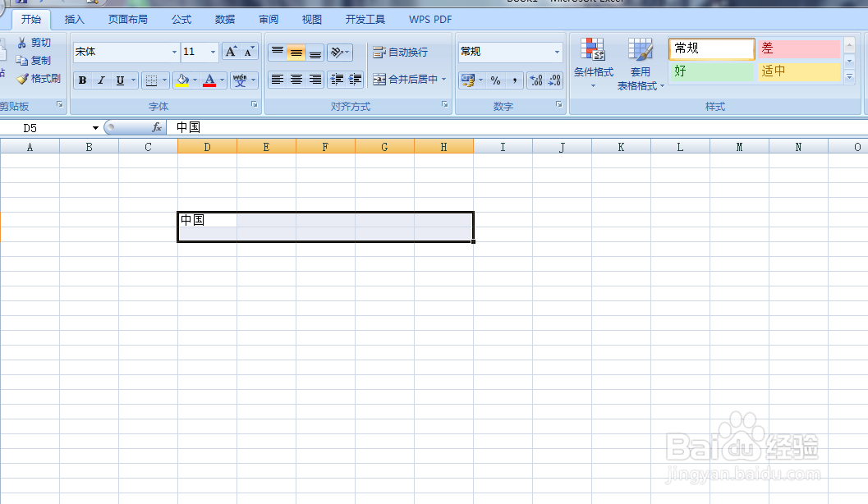
Task: Center text horizontally
Action: pyautogui.click(x=296, y=80)
